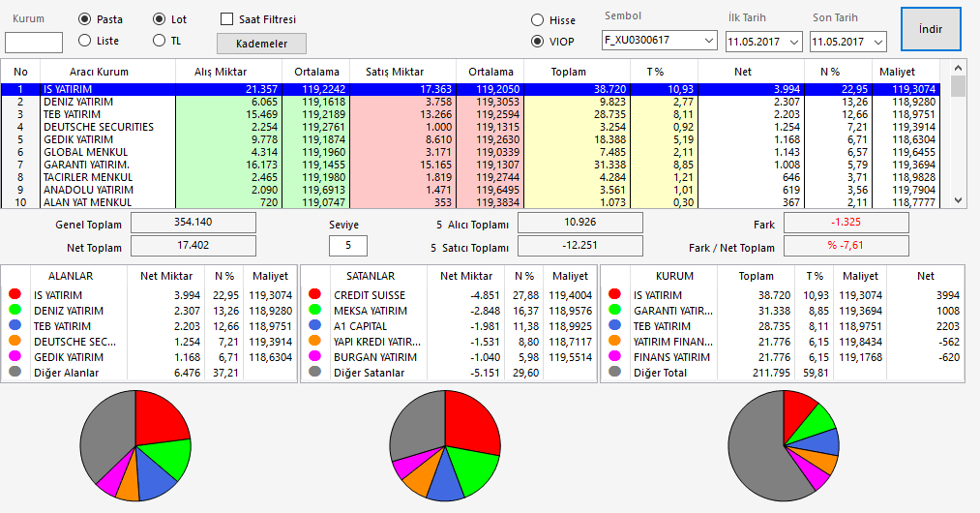Click blue swatch next to TEB YATIRIM in ALANLAR
Screen dimensions: 980x513
click(x=15, y=325)
